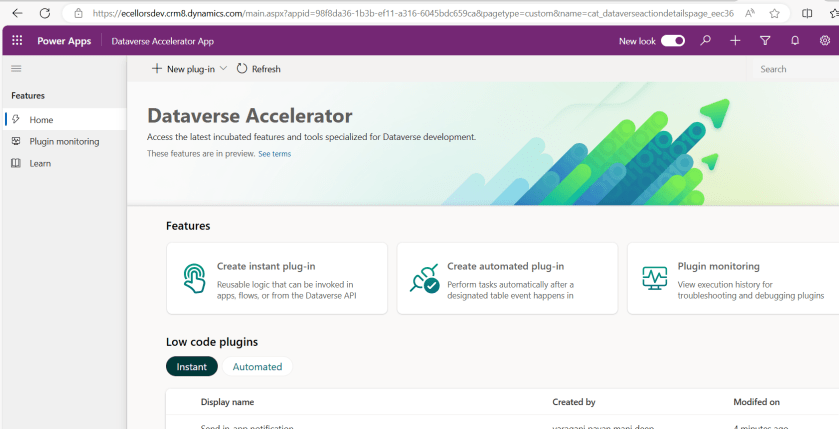This screenshot has height=429, width=839.
Task: Open notifications bell icon
Action: point(795,41)
